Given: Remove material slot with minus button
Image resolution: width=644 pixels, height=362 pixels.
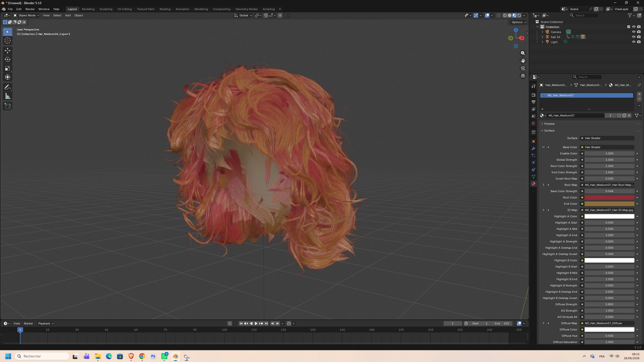Looking at the screenshot, I should pos(639,99).
